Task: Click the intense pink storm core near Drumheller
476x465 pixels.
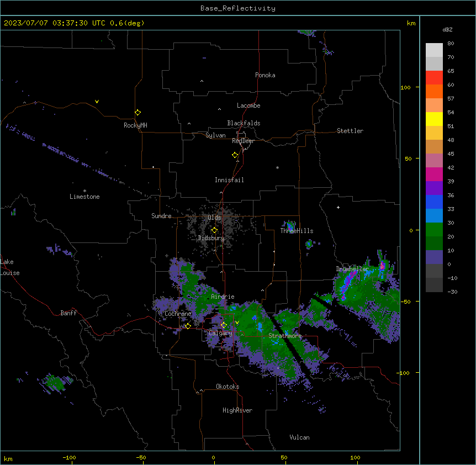Action: [x=382, y=266]
